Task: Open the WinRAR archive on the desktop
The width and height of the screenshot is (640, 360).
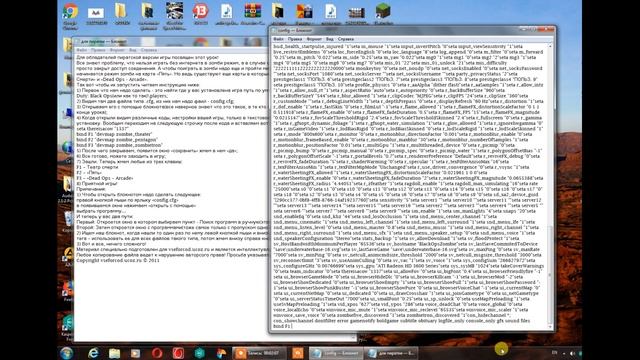Action: (253, 11)
